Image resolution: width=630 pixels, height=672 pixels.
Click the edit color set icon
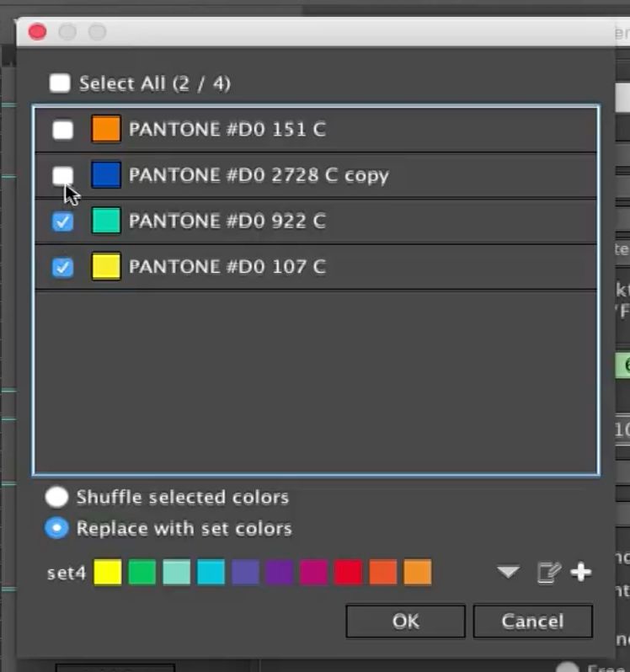pyautogui.click(x=548, y=573)
